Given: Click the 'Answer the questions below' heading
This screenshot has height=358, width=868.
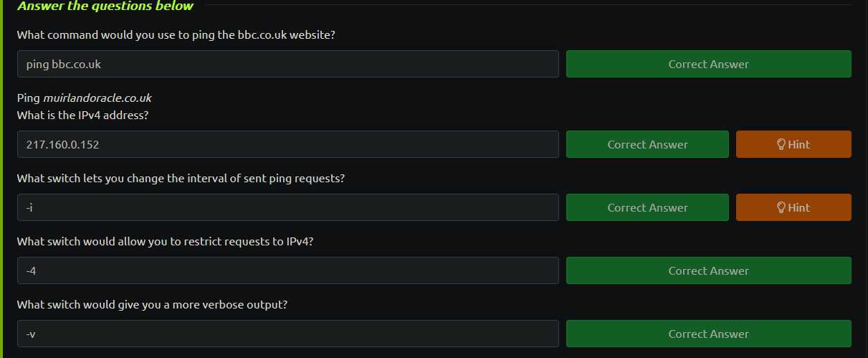Looking at the screenshot, I should point(105,6).
